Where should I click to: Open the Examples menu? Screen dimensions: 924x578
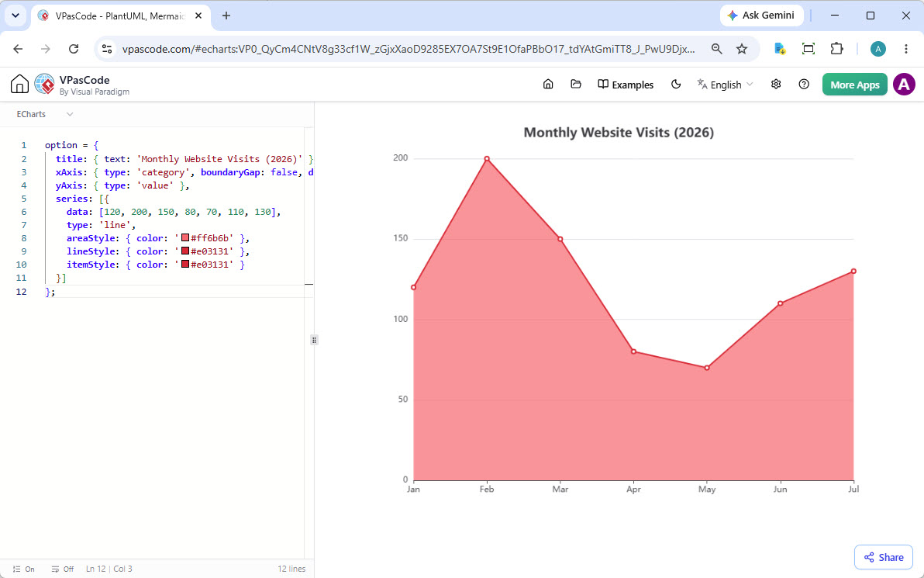click(626, 85)
